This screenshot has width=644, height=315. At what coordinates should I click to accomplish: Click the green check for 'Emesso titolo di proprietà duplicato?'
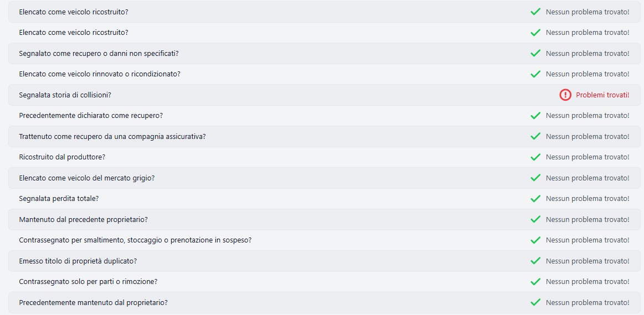pos(535,261)
